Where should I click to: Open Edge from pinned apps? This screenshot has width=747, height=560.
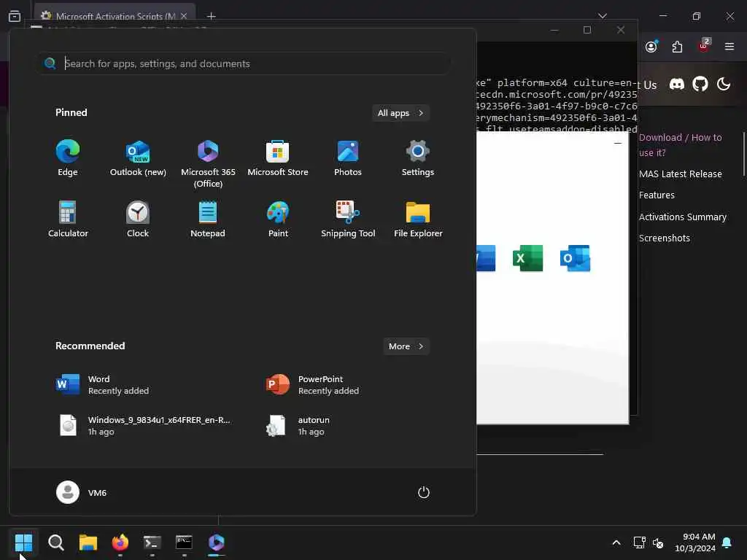68,158
